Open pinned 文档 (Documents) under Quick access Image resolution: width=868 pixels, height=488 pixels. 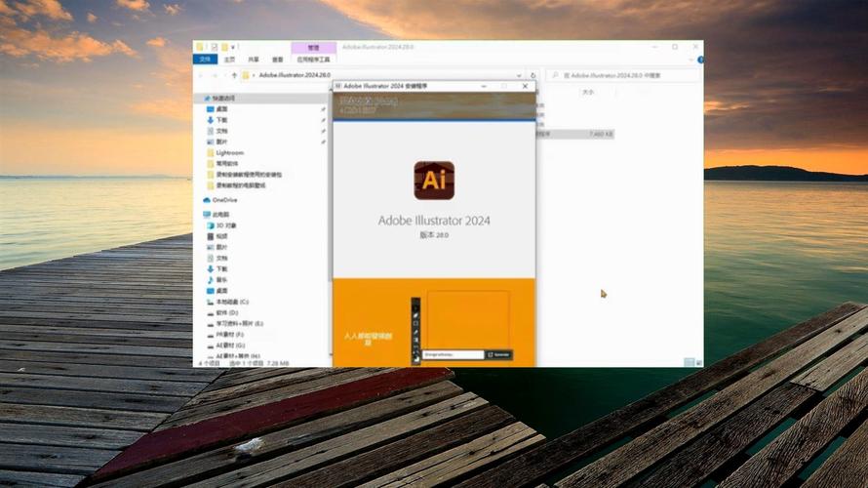[222, 132]
